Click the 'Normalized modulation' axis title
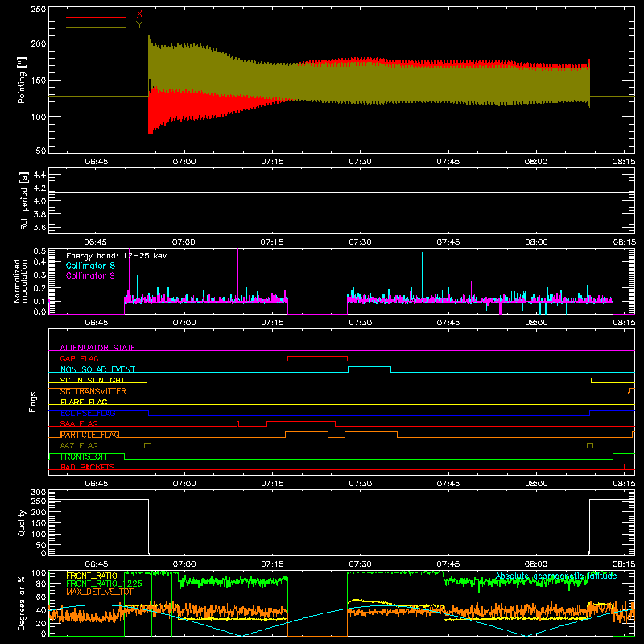The width and height of the screenshot is (644, 644). coord(20,281)
